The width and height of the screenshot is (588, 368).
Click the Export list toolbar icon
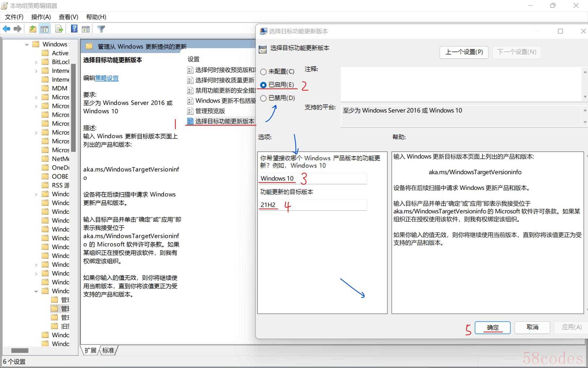pos(59,29)
